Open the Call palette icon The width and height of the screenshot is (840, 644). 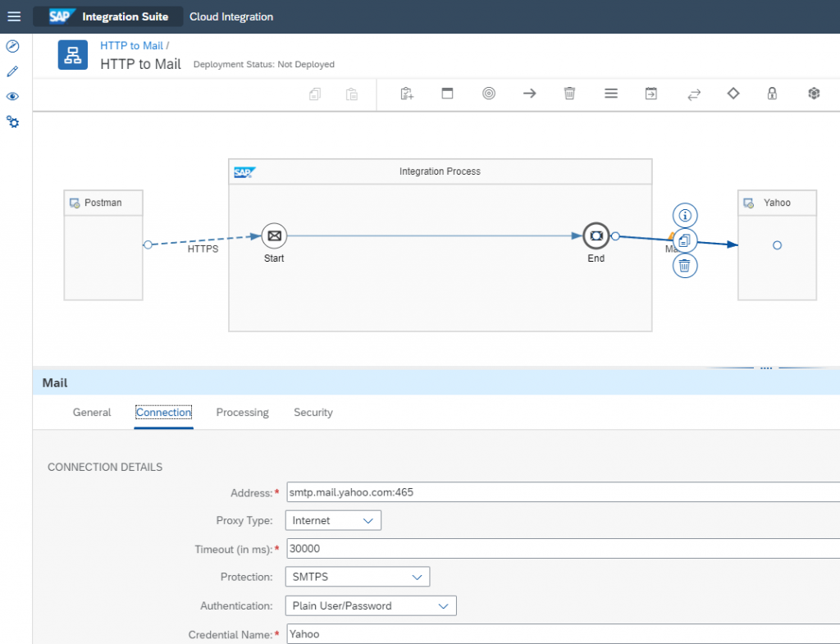(651, 94)
